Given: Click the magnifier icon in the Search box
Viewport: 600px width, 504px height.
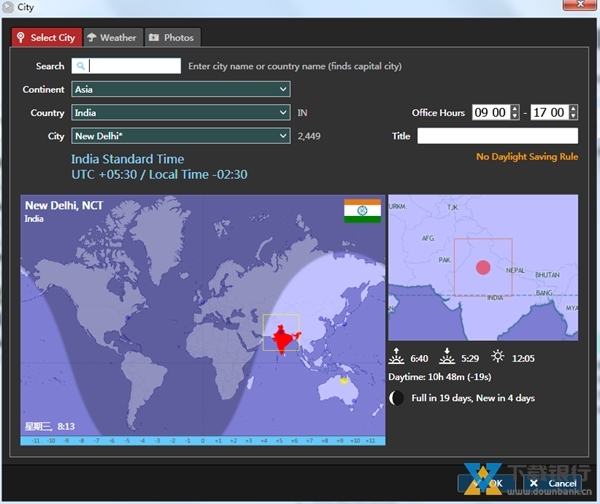Looking at the screenshot, I should (x=81, y=66).
